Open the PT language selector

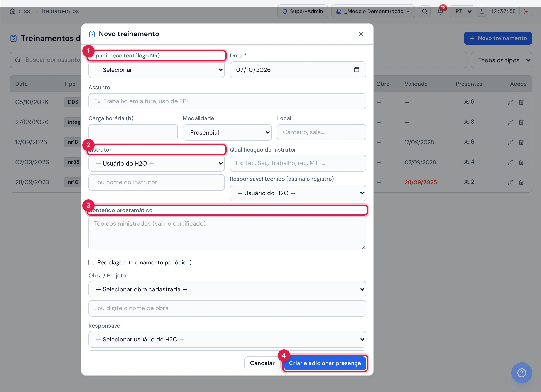point(462,11)
